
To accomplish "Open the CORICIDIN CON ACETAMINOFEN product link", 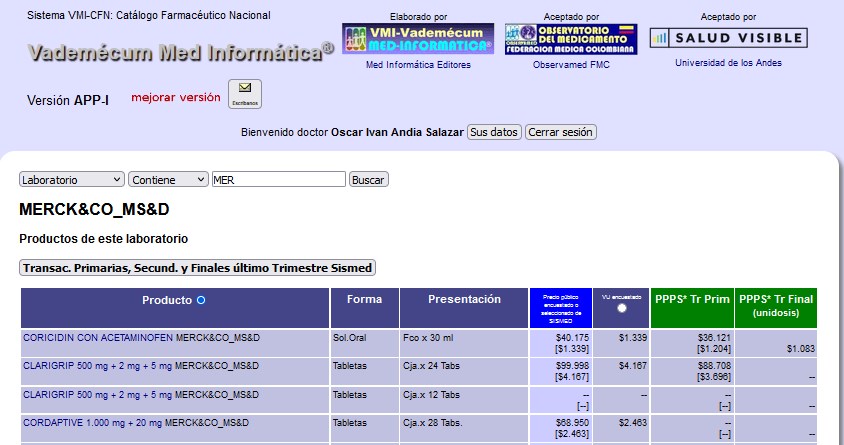I will 98,338.
